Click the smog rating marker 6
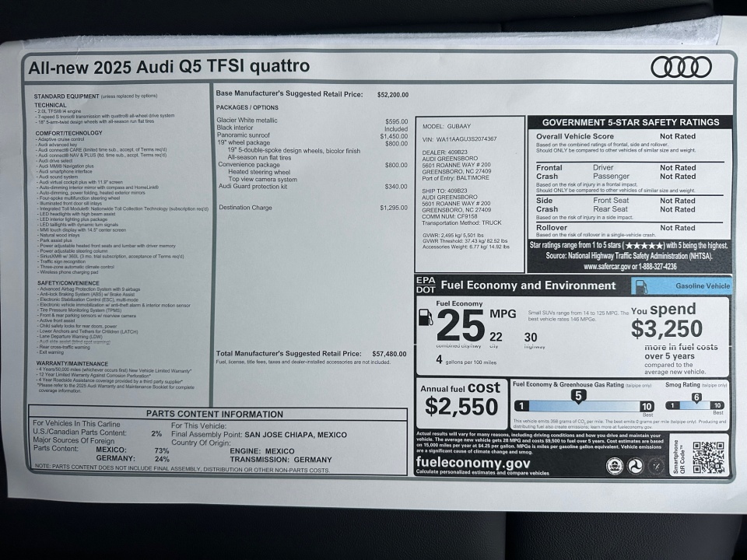 (697, 397)
